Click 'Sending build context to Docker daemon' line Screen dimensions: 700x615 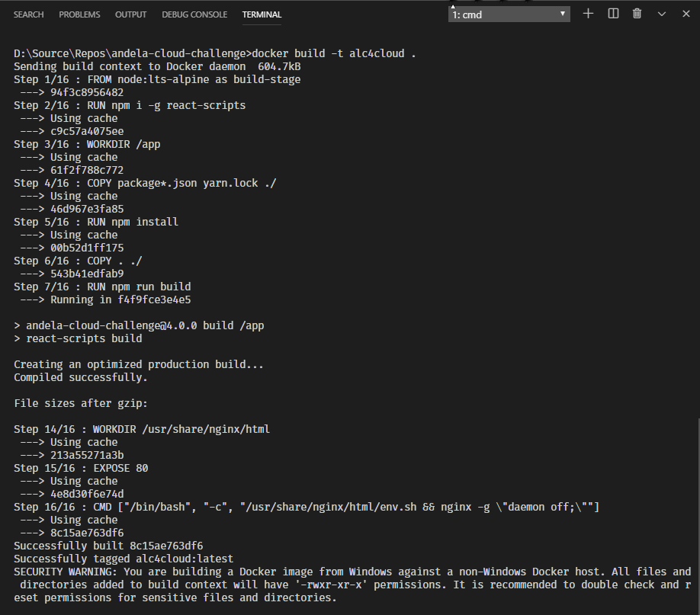pos(157,66)
